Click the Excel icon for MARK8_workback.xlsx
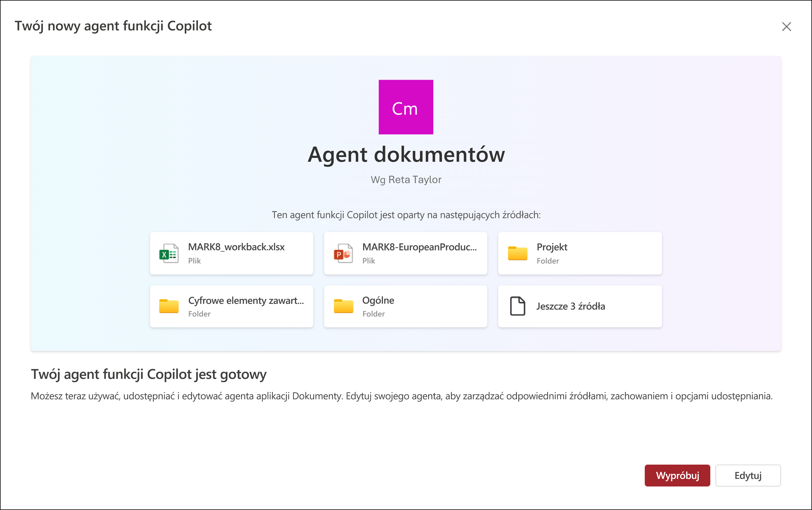Screen dimensions: 812x510 tap(169, 253)
